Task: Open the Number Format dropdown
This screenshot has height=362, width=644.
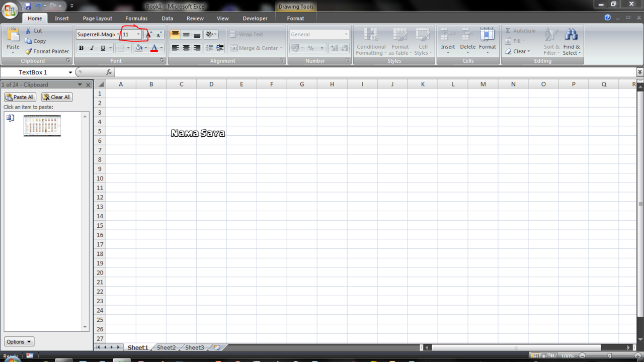Action: pyautogui.click(x=346, y=35)
